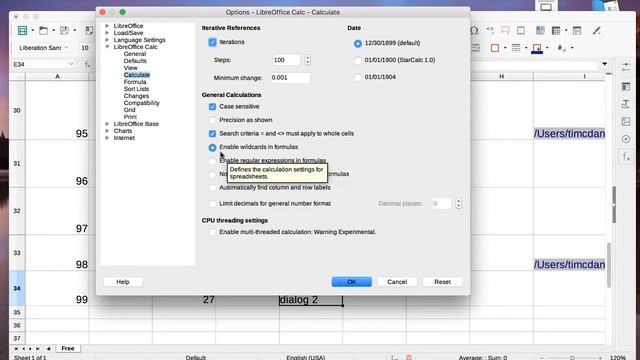Click the Help button
The height and width of the screenshot is (360, 640).
[123, 282]
